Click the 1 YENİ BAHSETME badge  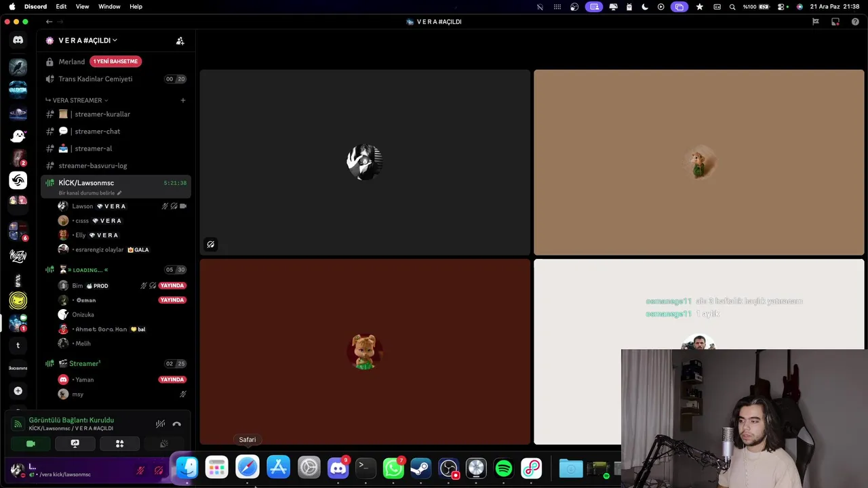115,62
